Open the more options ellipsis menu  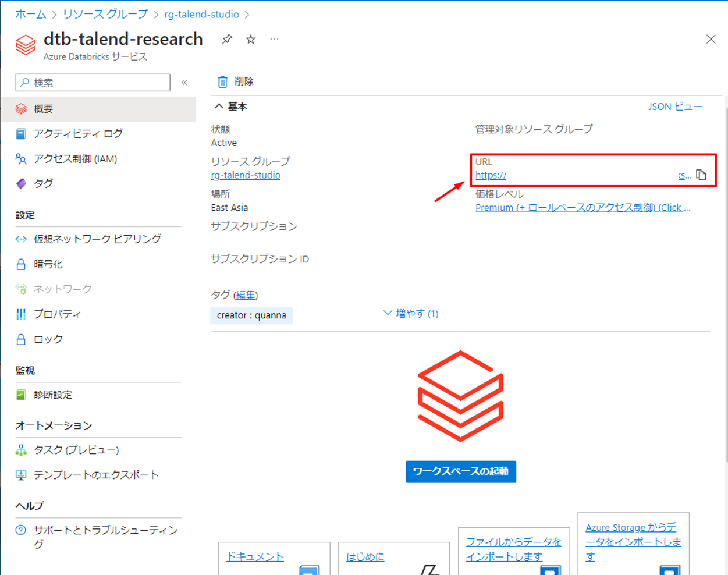(274, 39)
